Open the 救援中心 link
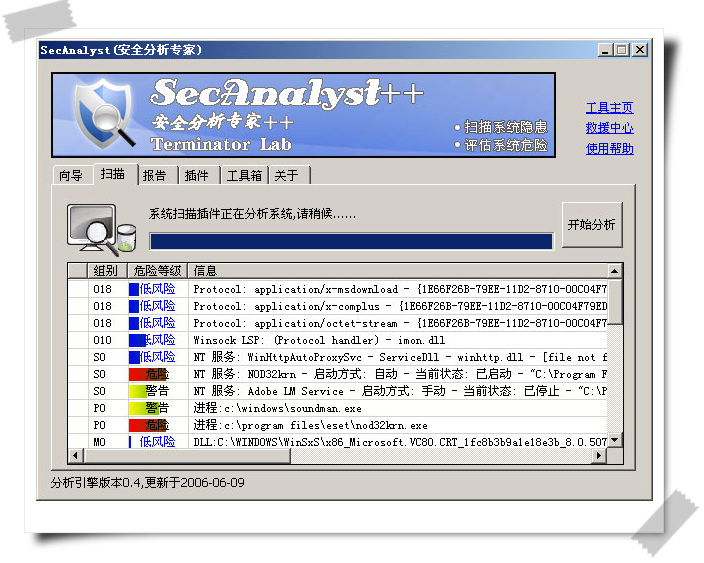The height and width of the screenshot is (563, 704). click(609, 128)
